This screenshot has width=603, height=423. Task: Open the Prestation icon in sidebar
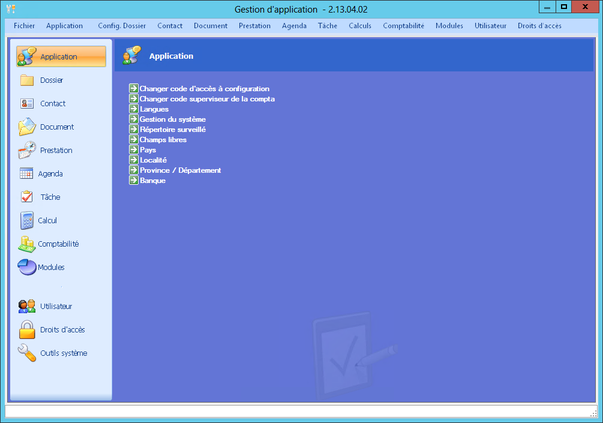pyautogui.click(x=27, y=150)
